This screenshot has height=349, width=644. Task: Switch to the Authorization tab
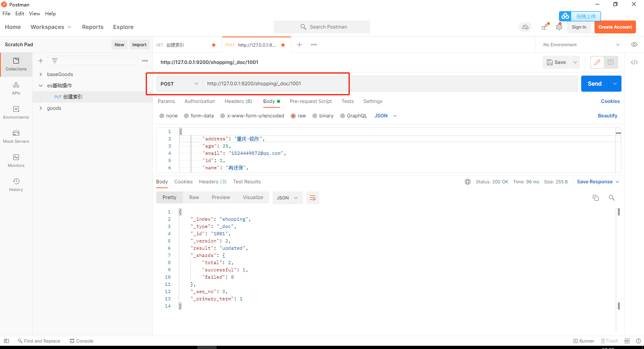(200, 101)
